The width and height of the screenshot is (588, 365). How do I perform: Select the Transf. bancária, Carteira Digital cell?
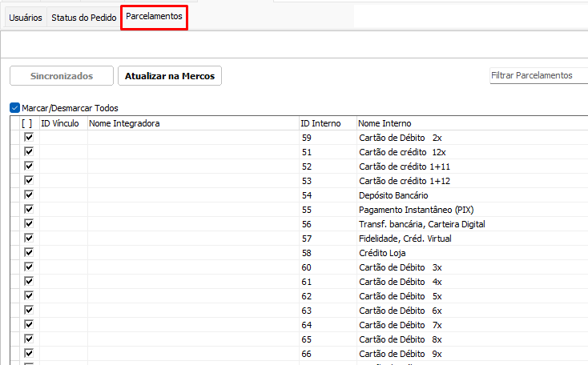pyautogui.click(x=422, y=224)
